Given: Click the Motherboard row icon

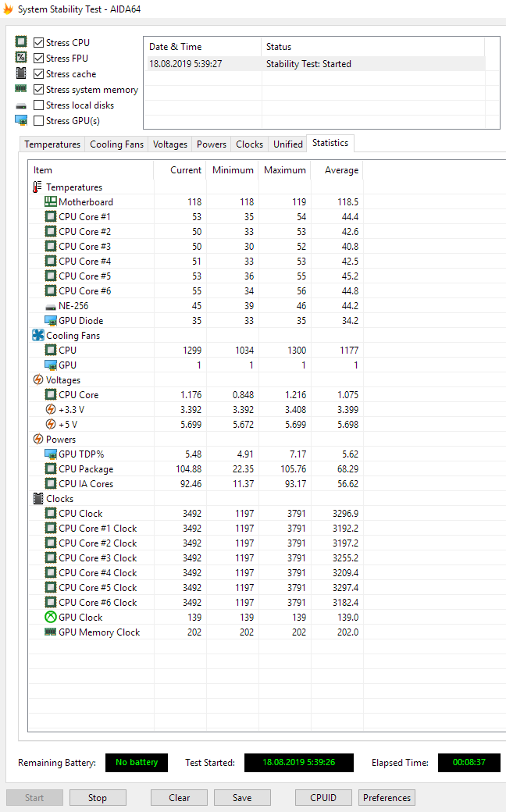Looking at the screenshot, I should tap(50, 201).
